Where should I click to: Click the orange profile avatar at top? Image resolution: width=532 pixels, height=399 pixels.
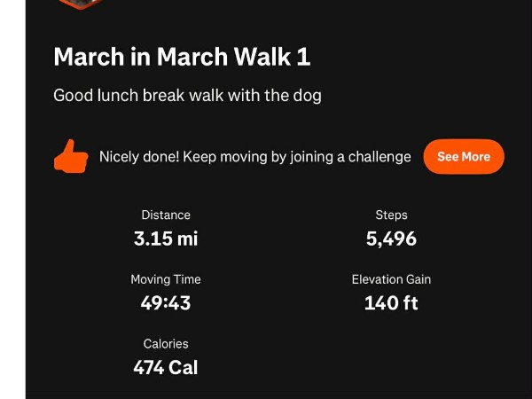81,4
